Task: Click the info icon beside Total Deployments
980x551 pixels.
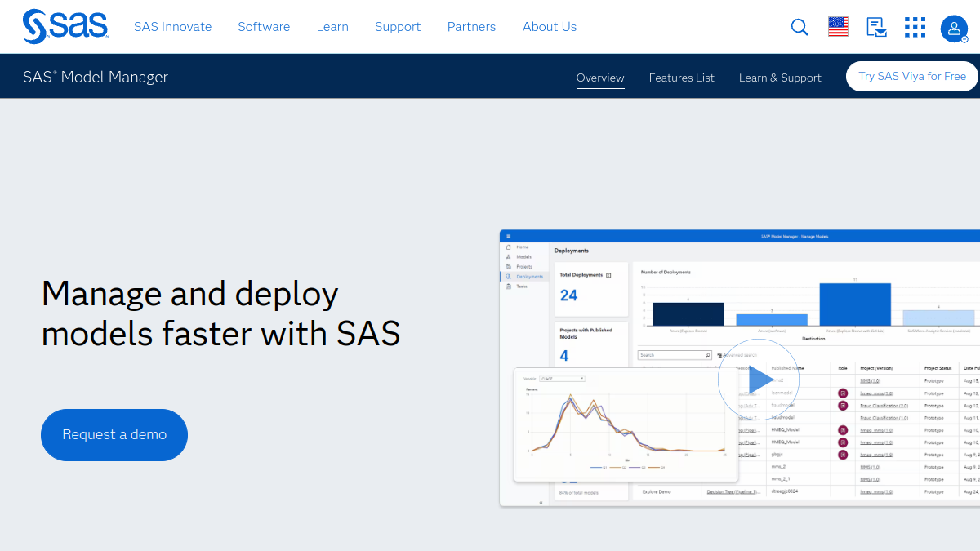Action: (x=608, y=275)
